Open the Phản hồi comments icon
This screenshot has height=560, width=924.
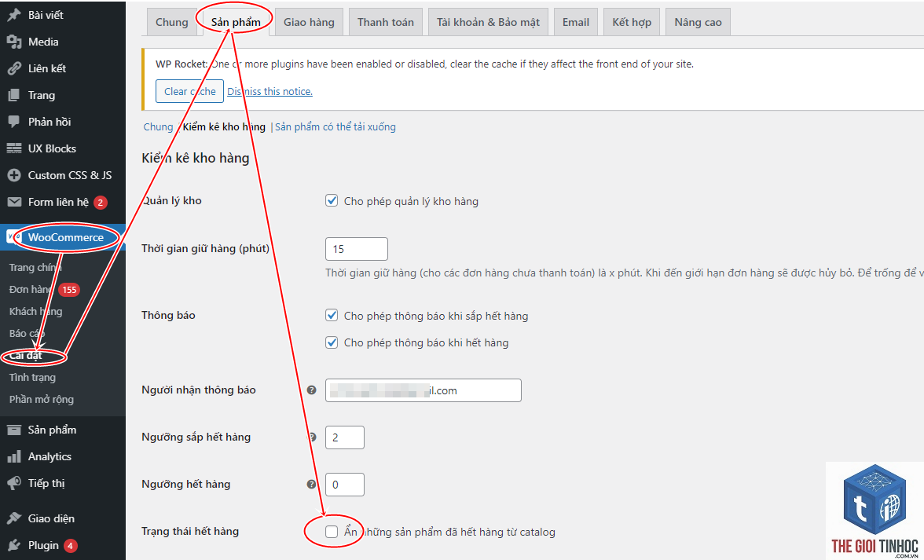pos(14,122)
